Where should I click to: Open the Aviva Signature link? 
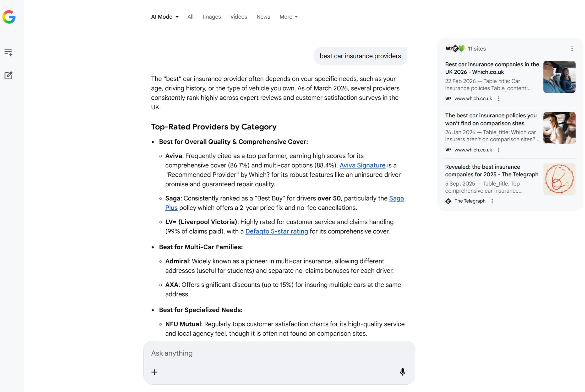pos(362,165)
